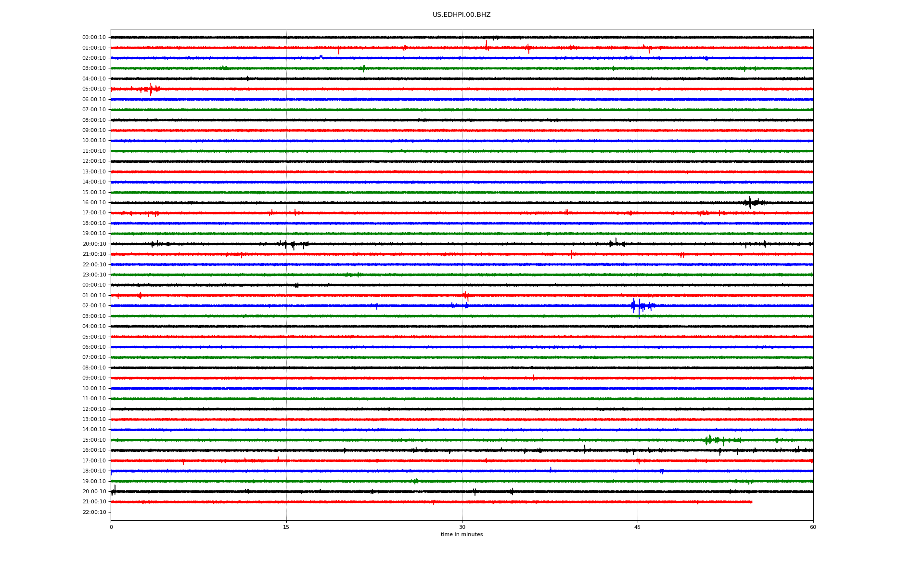924x578 pixels.
Task: Click the x-axis tick label 30
Action: click(462, 527)
